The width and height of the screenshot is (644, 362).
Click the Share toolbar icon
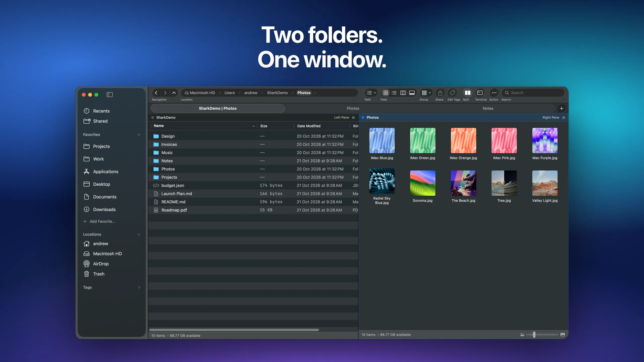click(440, 93)
